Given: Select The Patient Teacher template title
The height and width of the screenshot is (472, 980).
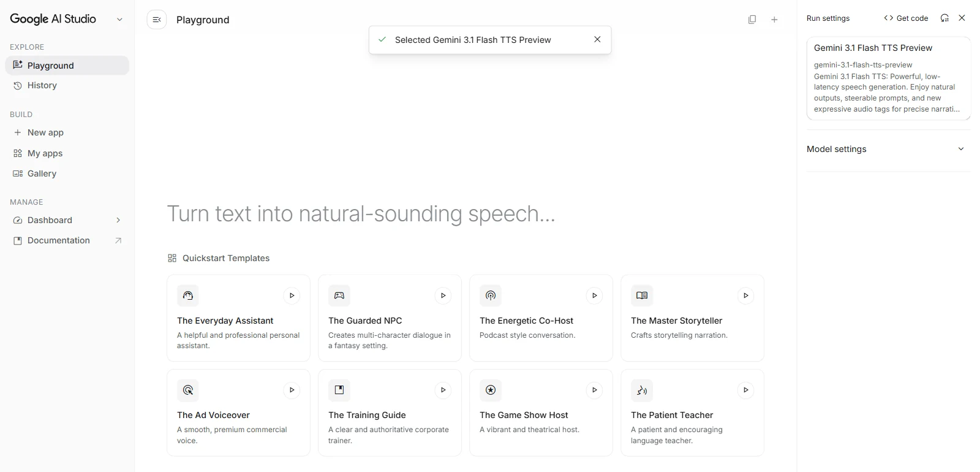Looking at the screenshot, I should point(672,415).
